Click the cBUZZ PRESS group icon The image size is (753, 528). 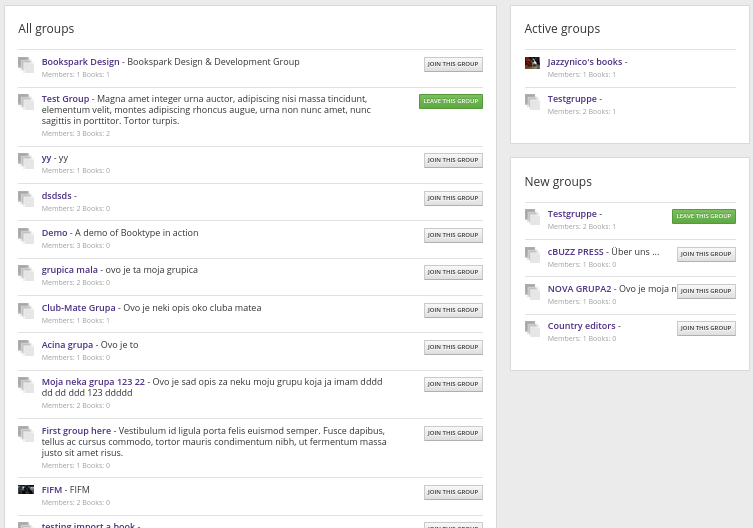click(x=533, y=255)
